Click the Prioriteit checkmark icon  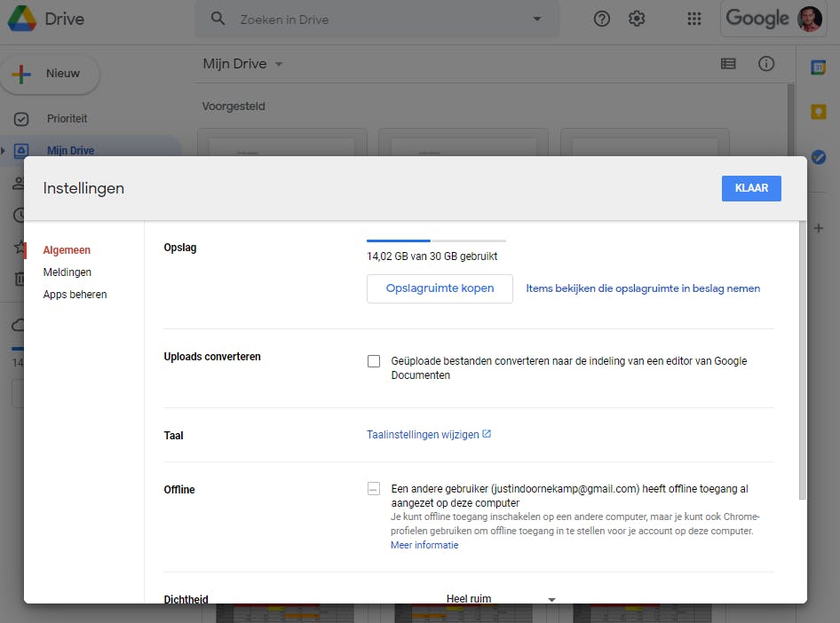click(x=21, y=119)
